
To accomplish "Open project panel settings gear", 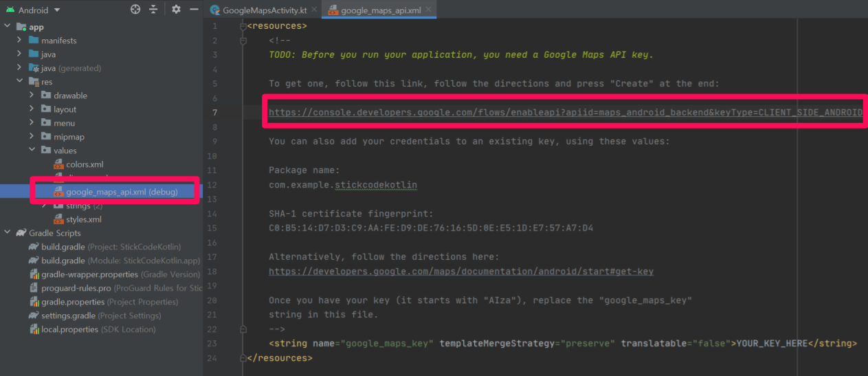I will 177,10.
